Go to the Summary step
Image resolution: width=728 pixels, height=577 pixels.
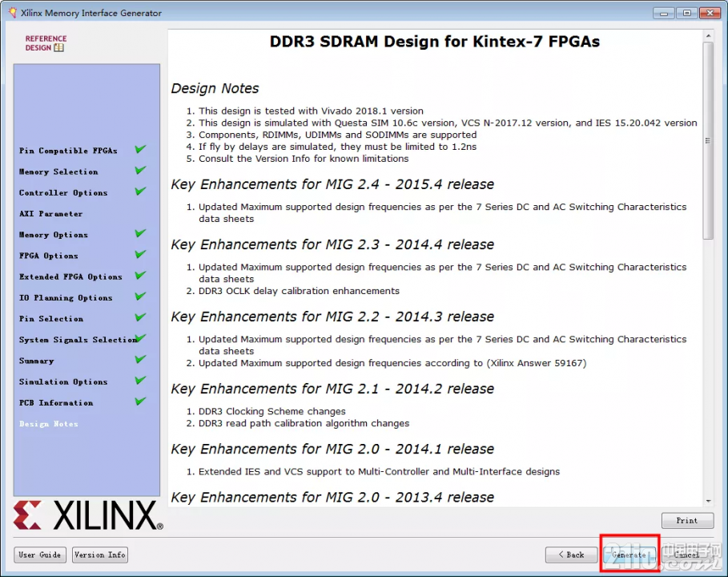click(x=37, y=361)
